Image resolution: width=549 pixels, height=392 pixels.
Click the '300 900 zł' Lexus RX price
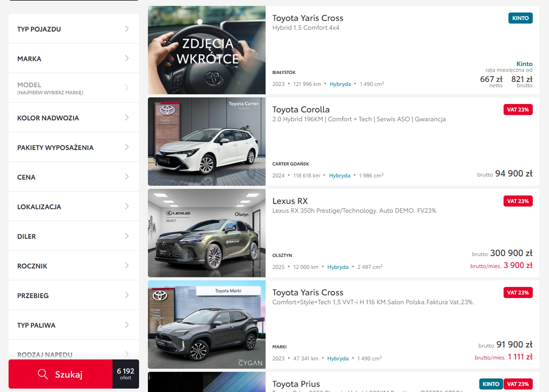(511, 253)
